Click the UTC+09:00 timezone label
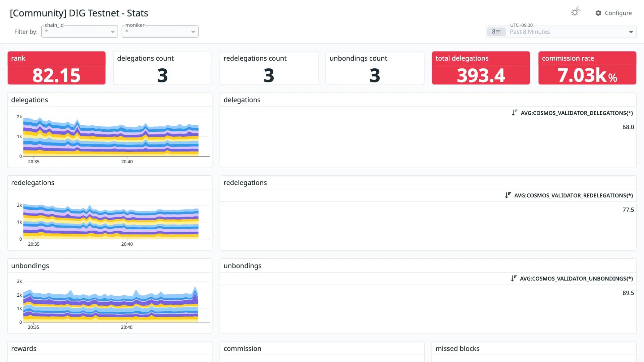 (521, 25)
